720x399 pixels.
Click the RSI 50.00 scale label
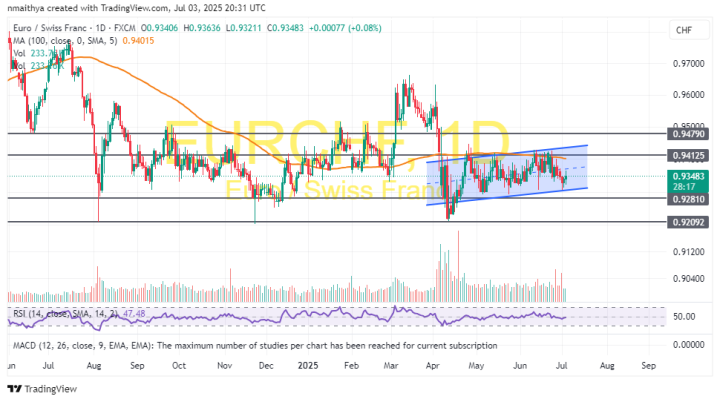[684, 317]
